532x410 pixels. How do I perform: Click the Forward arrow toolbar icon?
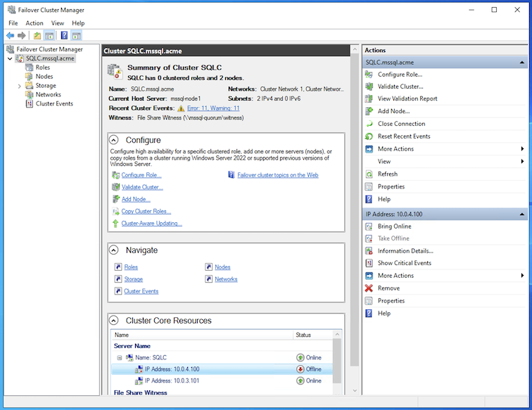(x=22, y=35)
